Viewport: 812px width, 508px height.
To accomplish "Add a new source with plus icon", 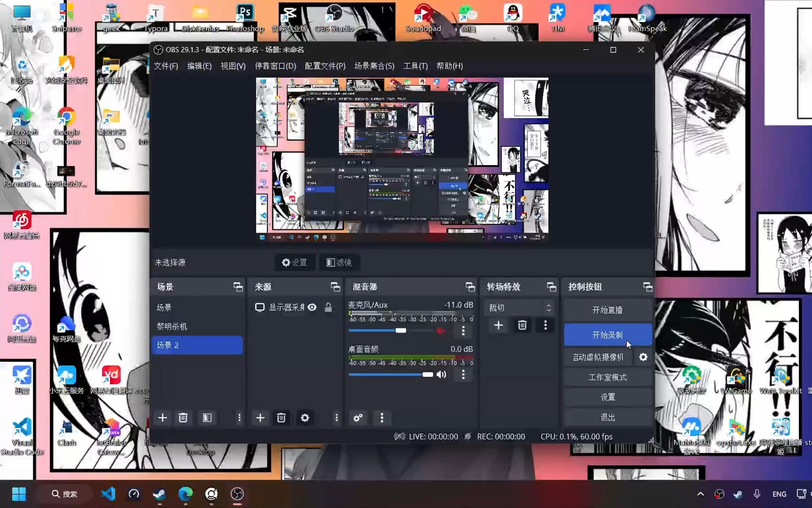I will point(260,418).
